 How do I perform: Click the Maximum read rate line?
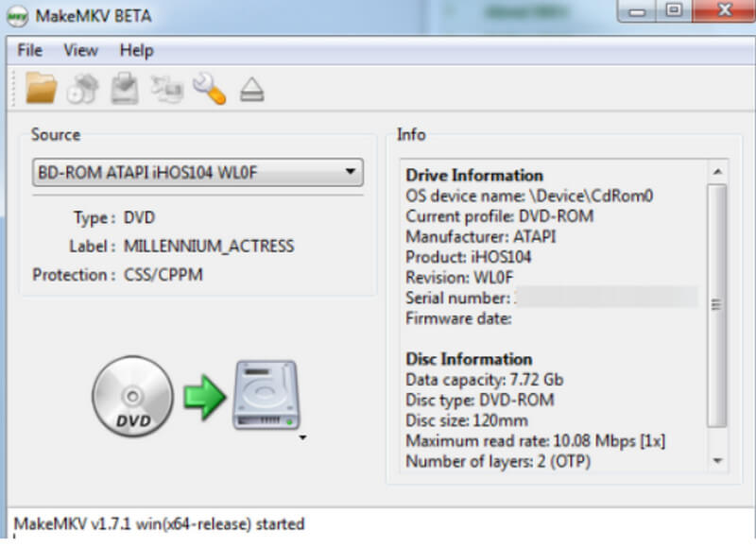(x=535, y=441)
